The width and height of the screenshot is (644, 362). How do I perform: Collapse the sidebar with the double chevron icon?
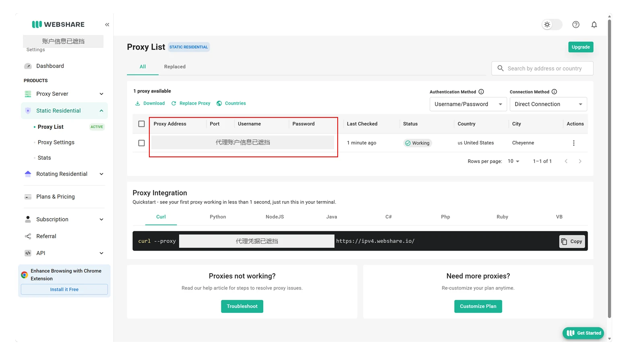pyautogui.click(x=107, y=25)
